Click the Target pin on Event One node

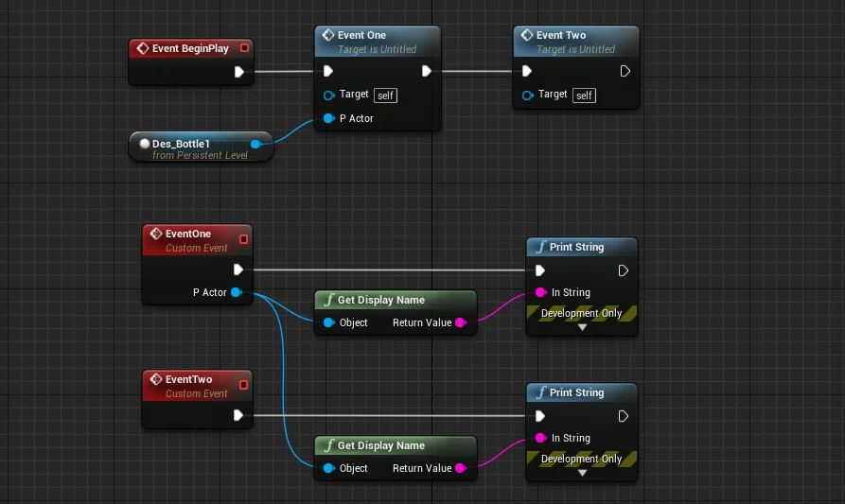click(328, 95)
